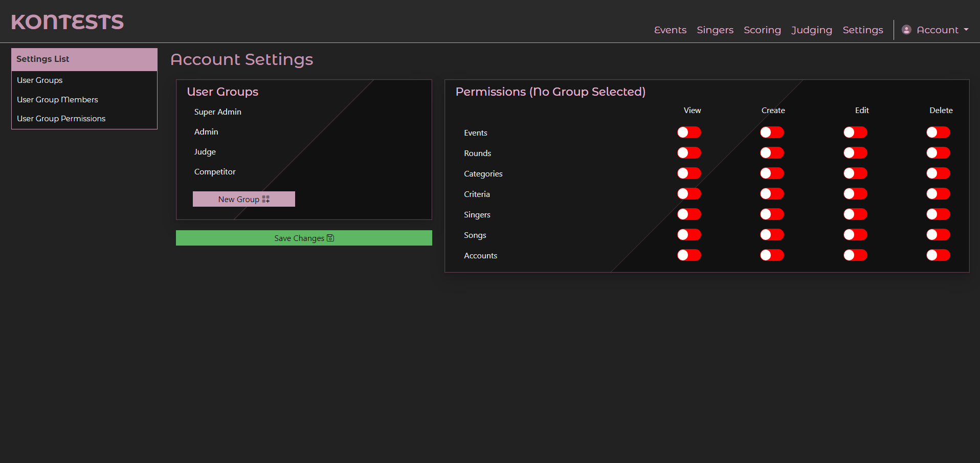This screenshot has height=463, width=980.
Task: Toggle Events View permission
Action: pos(689,133)
